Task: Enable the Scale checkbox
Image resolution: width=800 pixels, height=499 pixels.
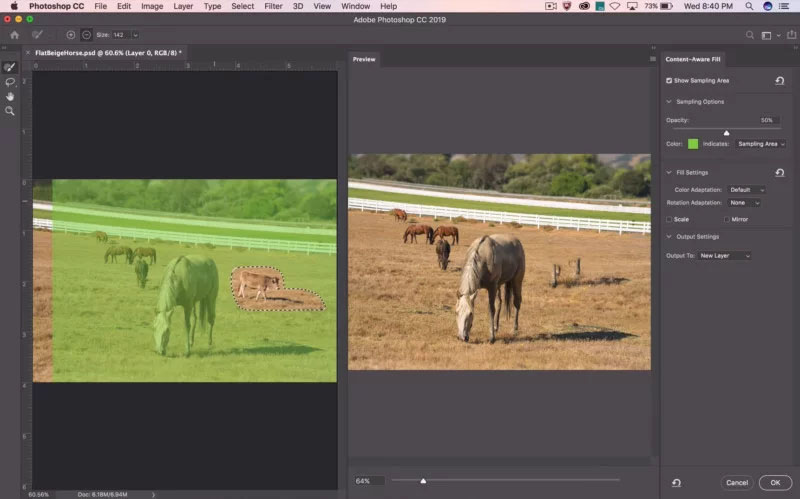Action: tap(669, 219)
